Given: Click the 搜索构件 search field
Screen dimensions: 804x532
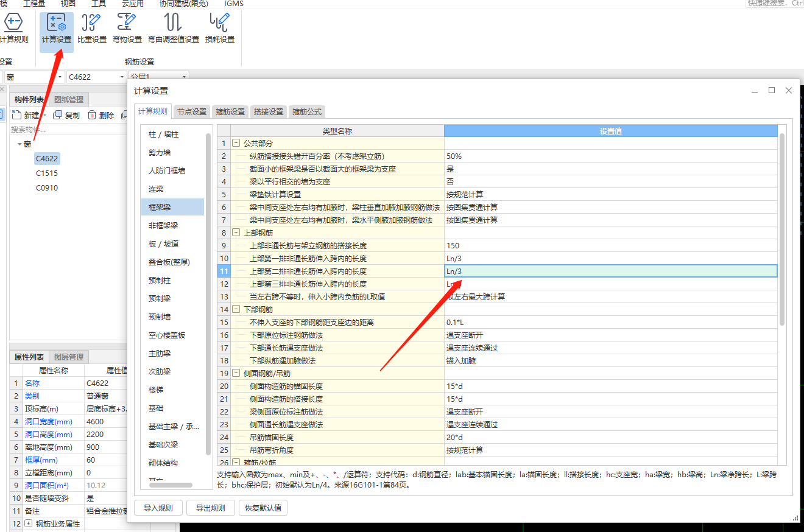Looking at the screenshot, I should pos(68,129).
